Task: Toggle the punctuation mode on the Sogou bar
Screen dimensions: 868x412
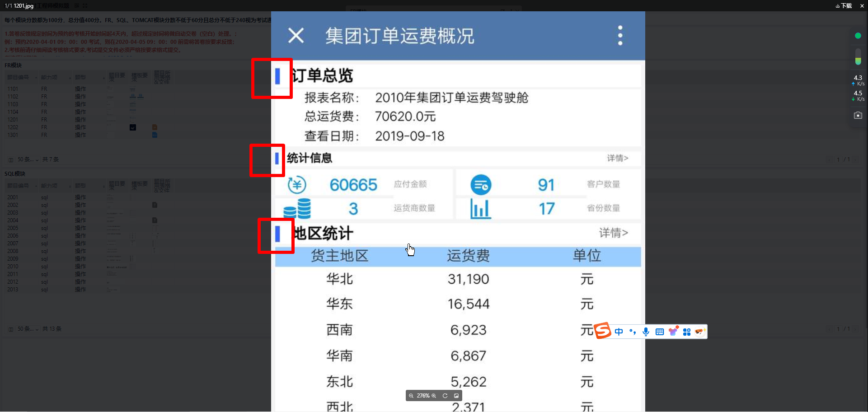Action: click(633, 332)
